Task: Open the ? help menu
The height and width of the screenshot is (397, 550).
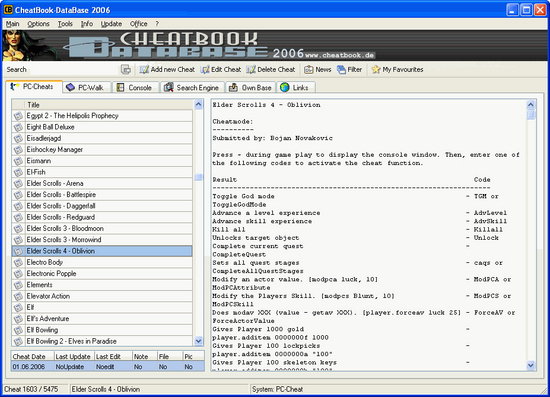Action: [x=157, y=24]
